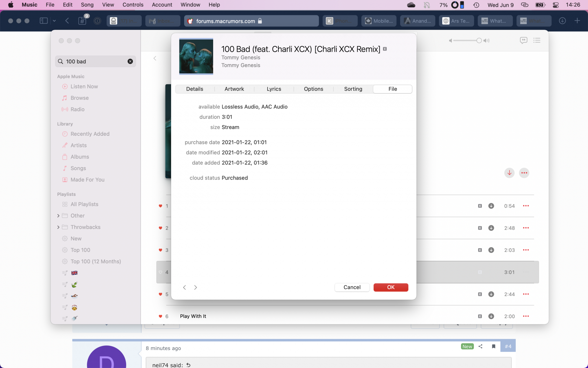Open more options for track 6
This screenshot has height=368, width=588.
pyautogui.click(x=526, y=316)
